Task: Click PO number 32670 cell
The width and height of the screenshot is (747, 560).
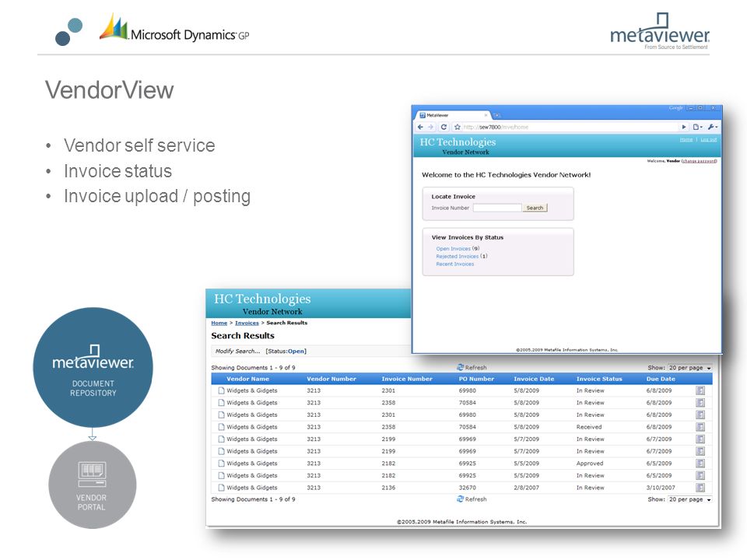Action: click(x=468, y=488)
